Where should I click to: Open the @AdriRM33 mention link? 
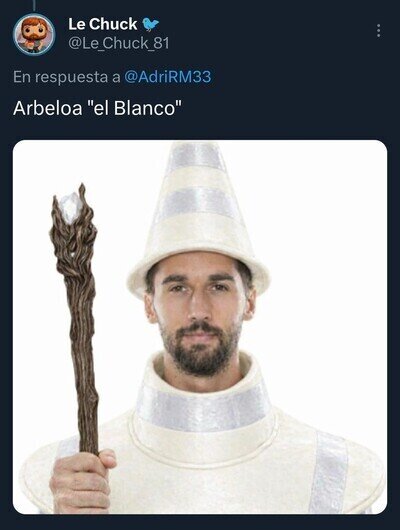pos(168,77)
